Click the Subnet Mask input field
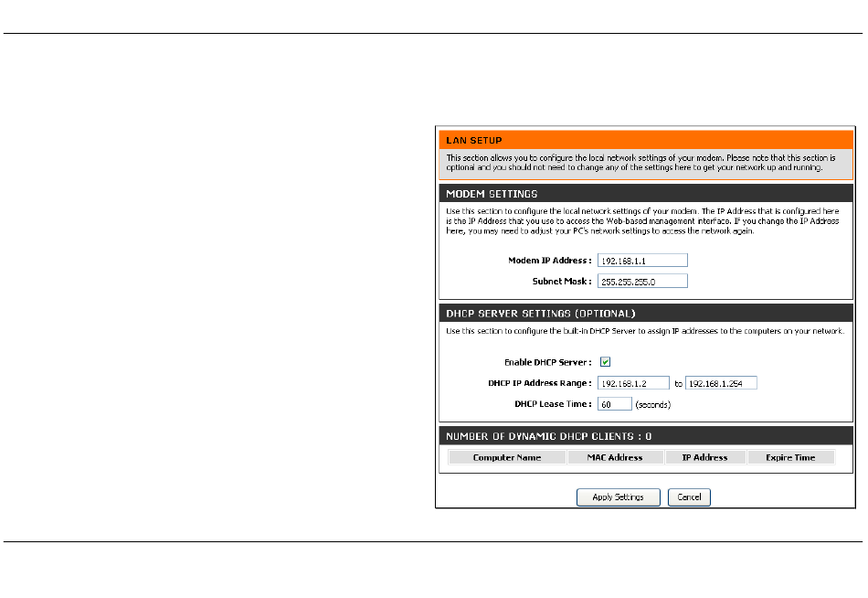Image resolution: width=868 pixels, height=598 pixels. pyautogui.click(x=641, y=282)
